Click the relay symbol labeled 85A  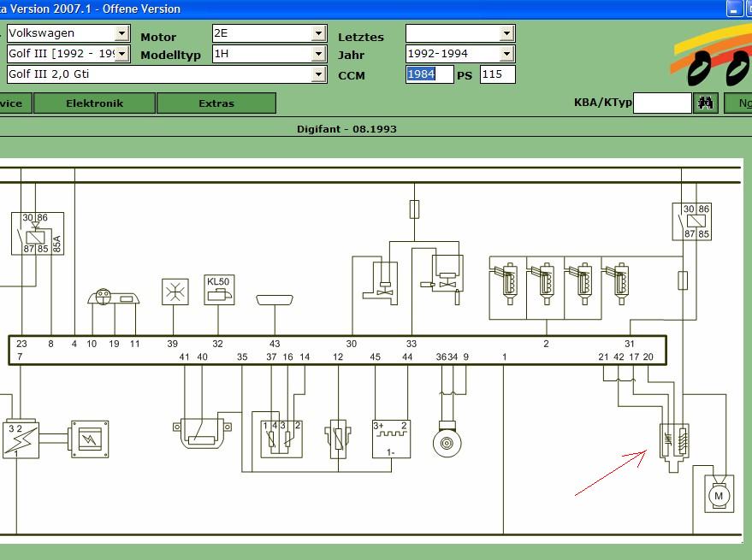pos(35,233)
